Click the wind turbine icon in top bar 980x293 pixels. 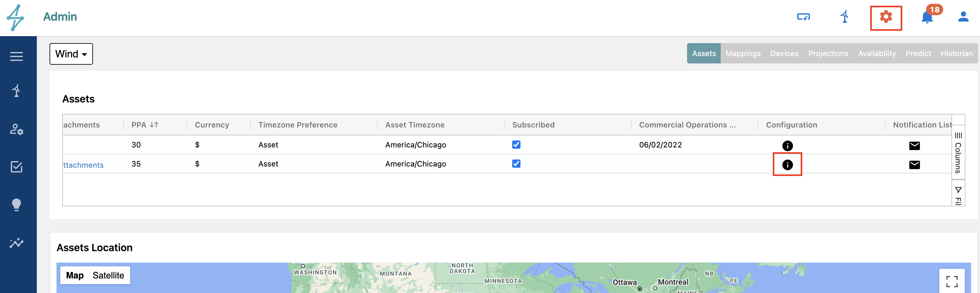pos(844,17)
